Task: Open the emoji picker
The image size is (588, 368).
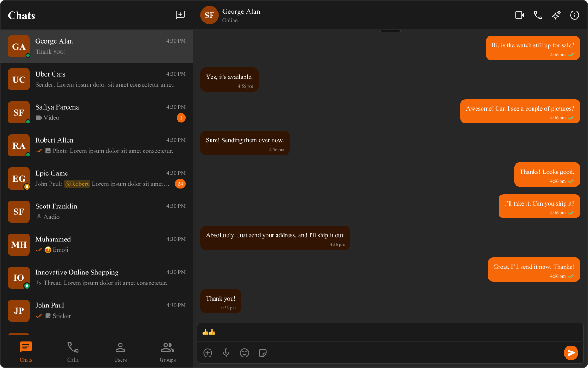Action: click(244, 353)
